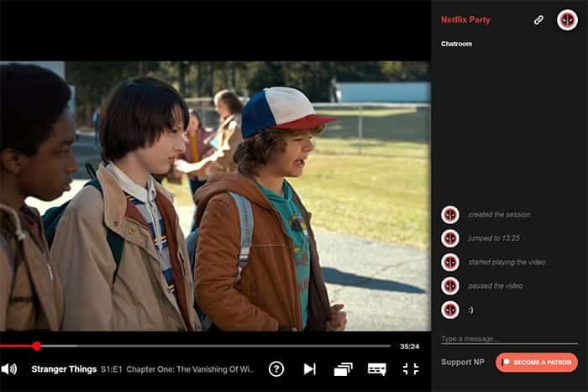
Task: Click avatar beside 'created the session'
Action: coord(450,215)
